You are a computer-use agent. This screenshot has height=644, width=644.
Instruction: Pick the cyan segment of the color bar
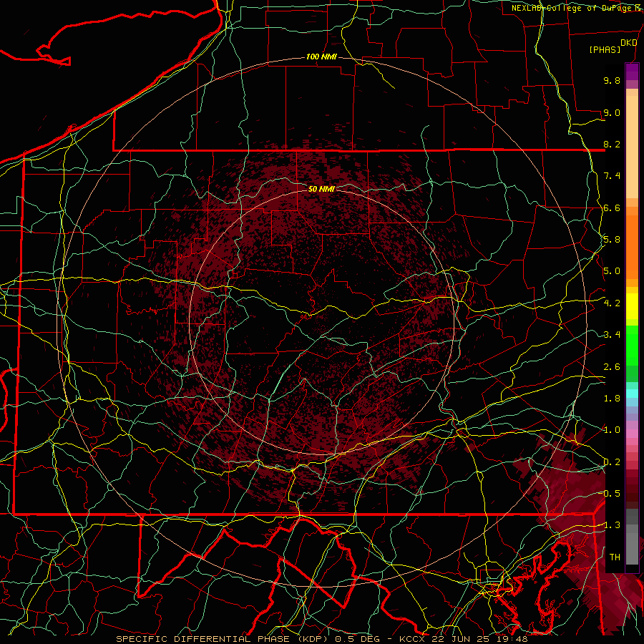click(x=632, y=394)
